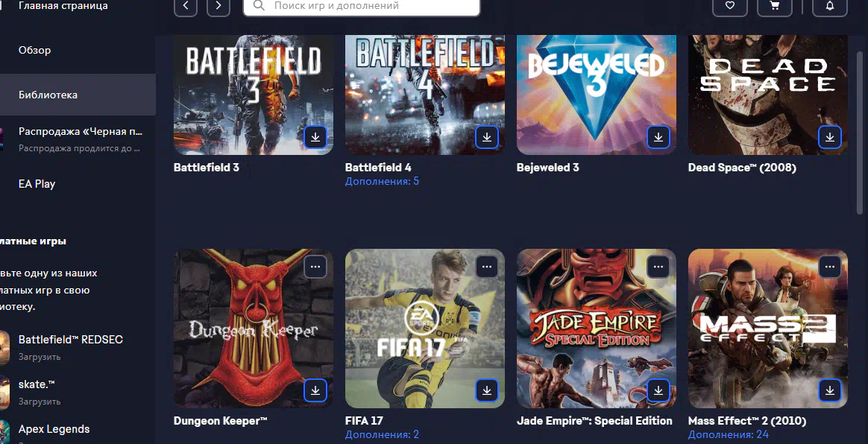
Task: Click the download icon on Bejeweled 3
Action: [x=658, y=137]
